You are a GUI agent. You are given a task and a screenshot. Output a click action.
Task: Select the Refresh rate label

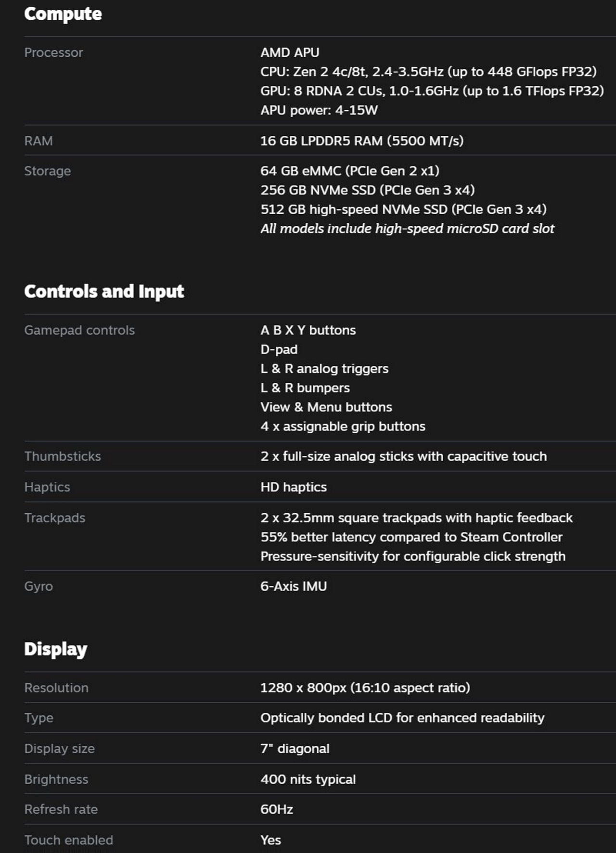pos(61,810)
